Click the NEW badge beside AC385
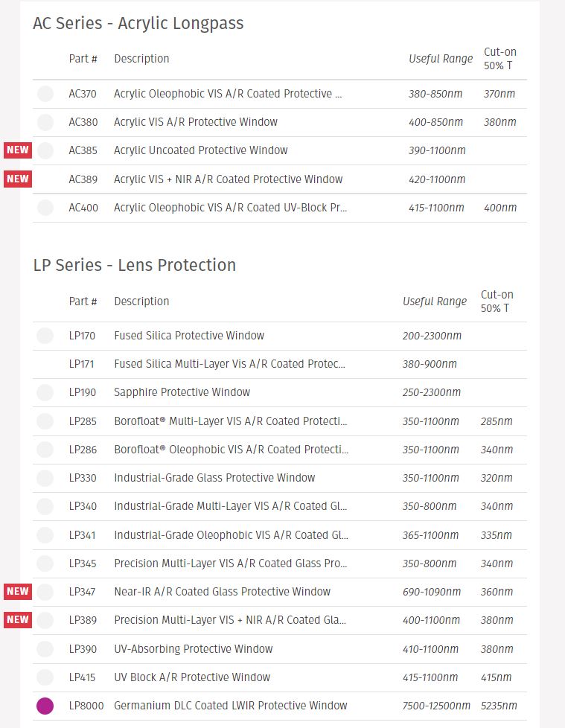Image resolution: width=565 pixels, height=728 pixels. [x=18, y=150]
